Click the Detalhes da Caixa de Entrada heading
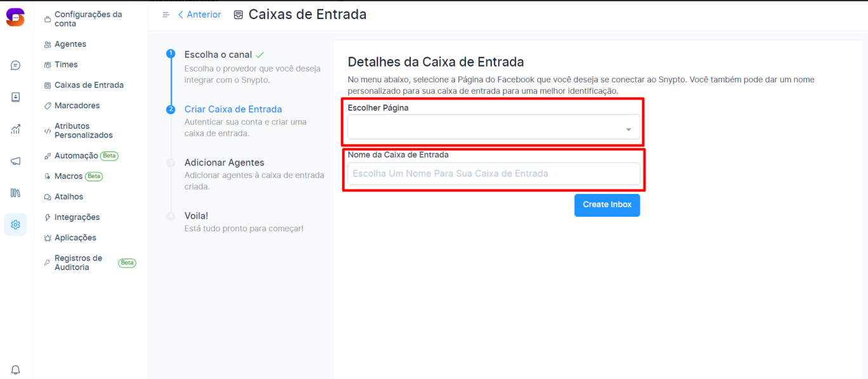868x379 pixels. pyautogui.click(x=436, y=62)
